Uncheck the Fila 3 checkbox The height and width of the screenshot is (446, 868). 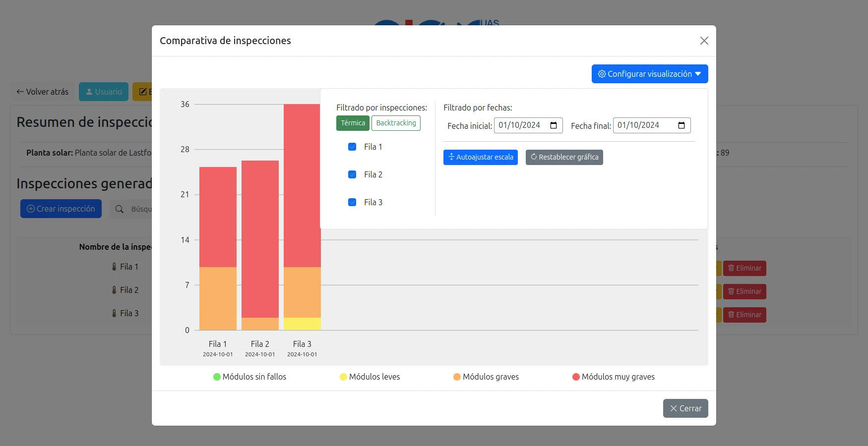click(x=352, y=202)
